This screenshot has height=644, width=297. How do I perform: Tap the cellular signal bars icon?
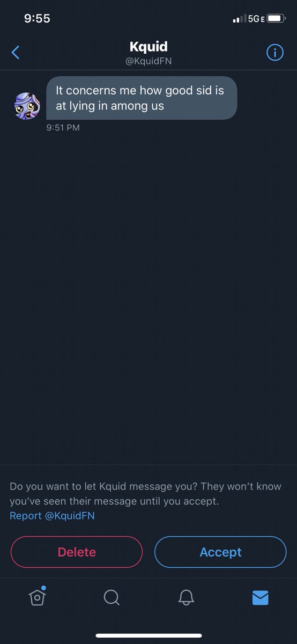[239, 19]
